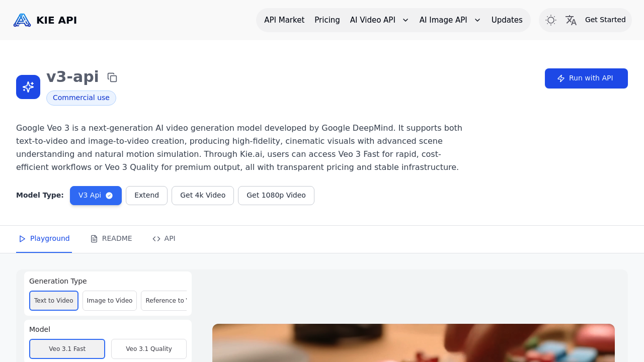Screen dimensions: 644x362
Task: Click the Get Started button
Action: [x=605, y=20]
